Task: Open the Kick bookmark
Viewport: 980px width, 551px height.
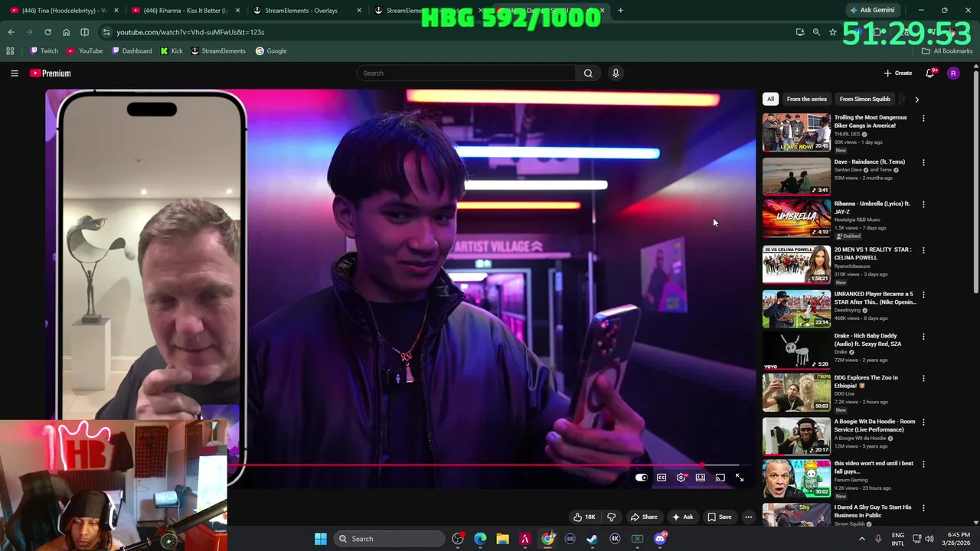Action: click(x=171, y=51)
